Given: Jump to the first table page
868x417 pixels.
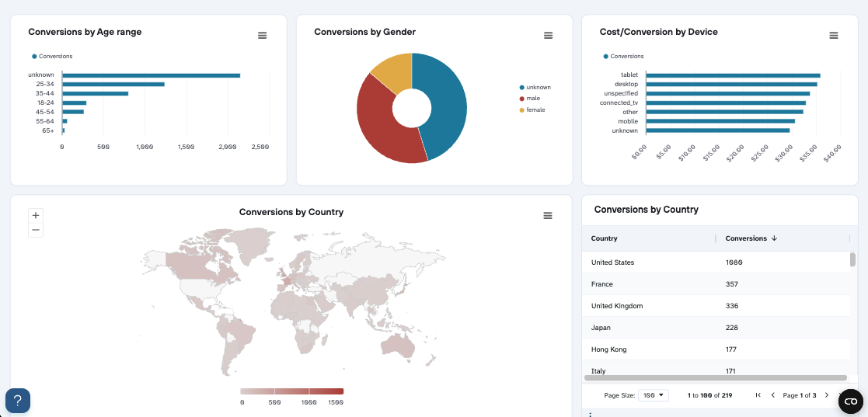Looking at the screenshot, I should click(758, 395).
